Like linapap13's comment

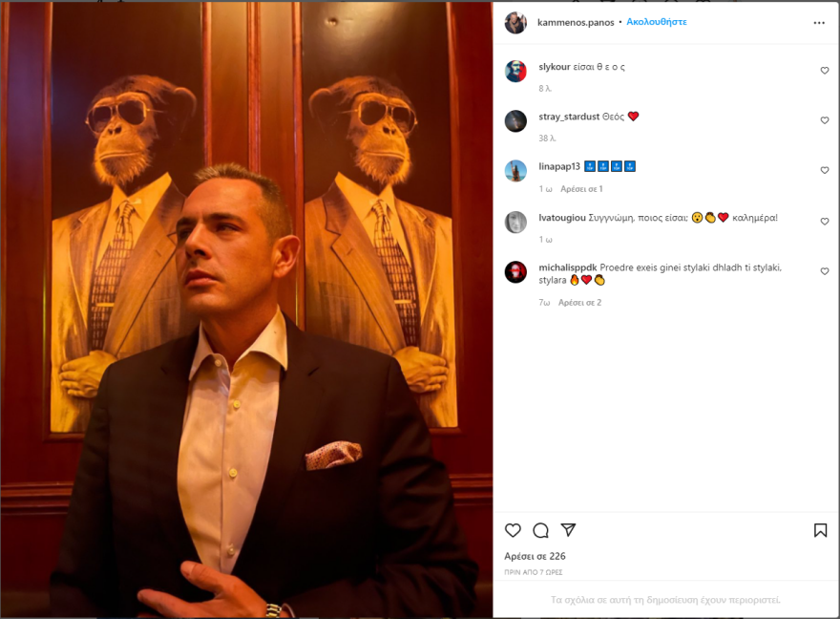(x=825, y=170)
